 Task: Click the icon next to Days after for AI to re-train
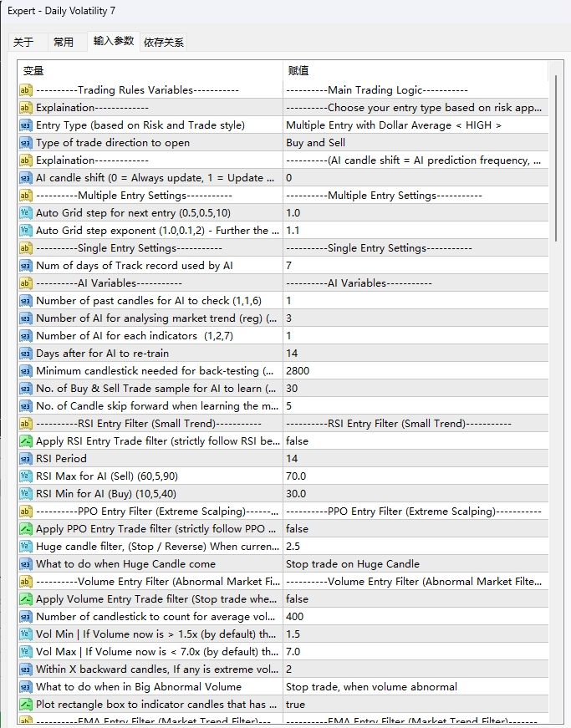[x=25, y=354]
